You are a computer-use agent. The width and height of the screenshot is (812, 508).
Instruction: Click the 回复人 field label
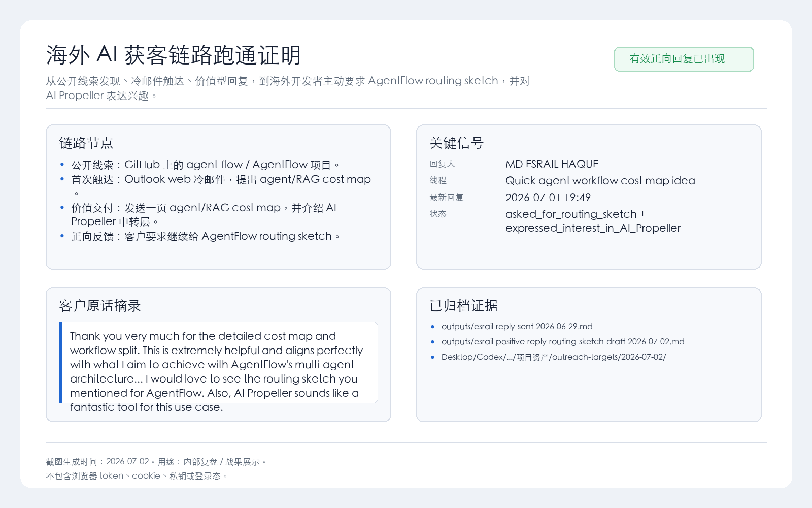(442, 164)
